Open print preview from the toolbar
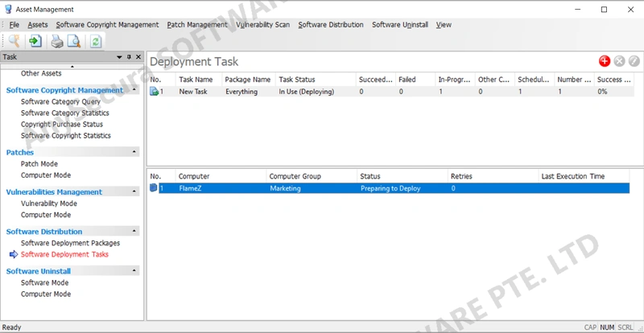Screen dimensions: 644x333 click(x=74, y=41)
